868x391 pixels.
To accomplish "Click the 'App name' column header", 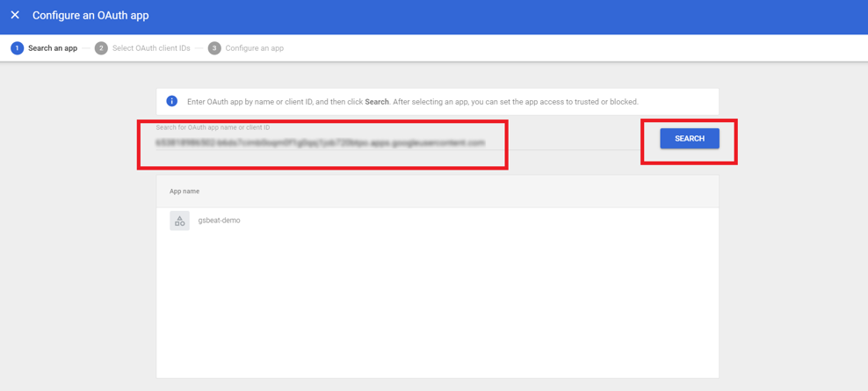I will 184,191.
